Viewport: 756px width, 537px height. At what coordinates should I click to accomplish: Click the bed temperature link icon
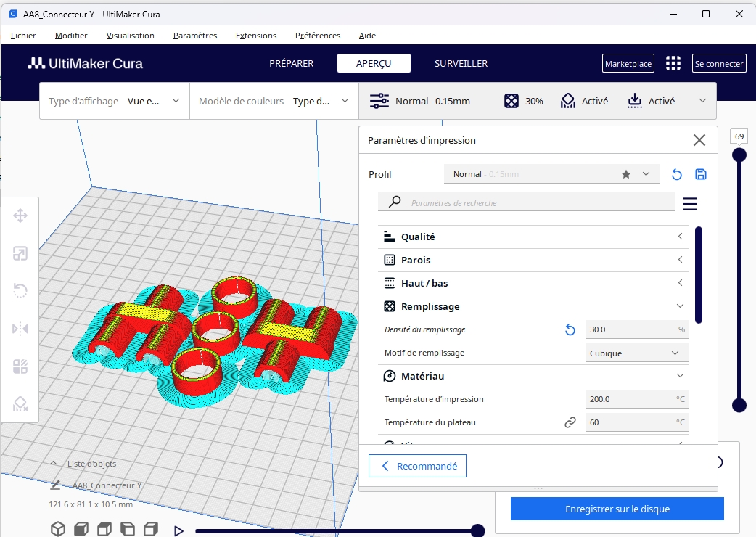[570, 422]
